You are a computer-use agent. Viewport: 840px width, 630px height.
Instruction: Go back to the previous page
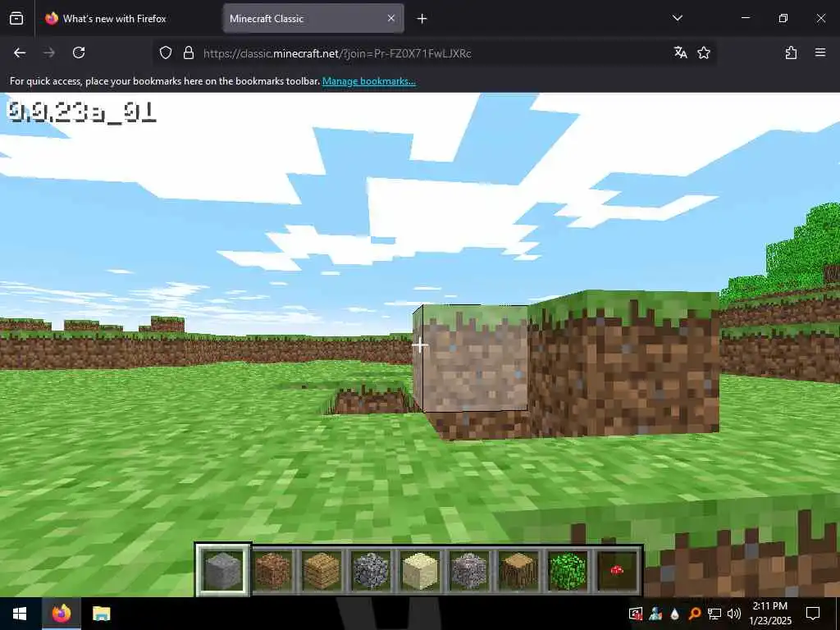[20, 52]
